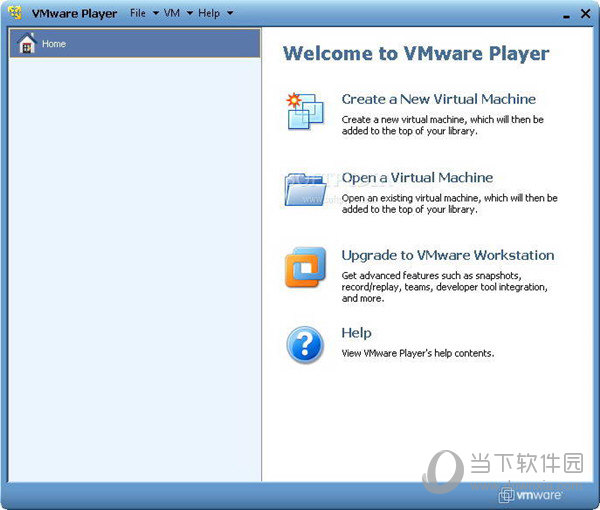Screen dimensions: 600x510
Task: Open the File menu
Action: point(138,13)
